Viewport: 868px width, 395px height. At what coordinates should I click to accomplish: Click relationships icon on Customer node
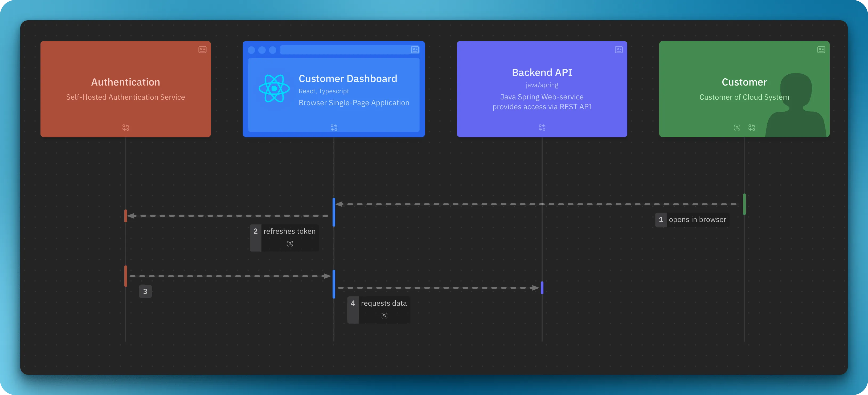752,127
